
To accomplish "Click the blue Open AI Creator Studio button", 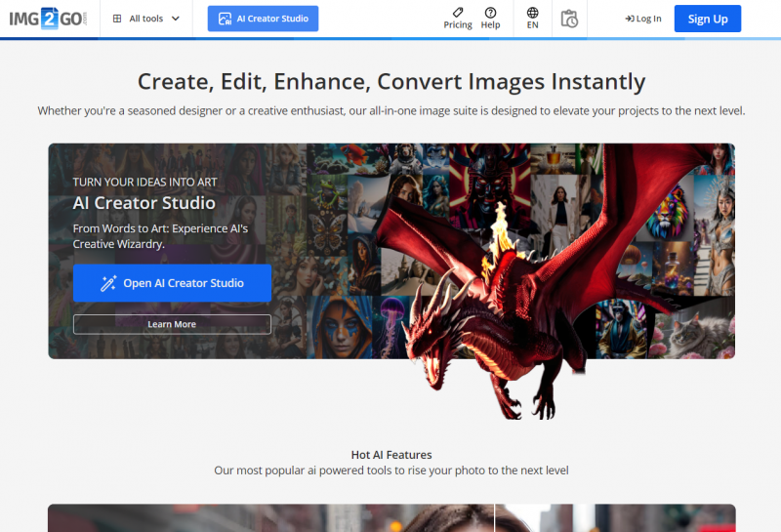I will point(172,283).
